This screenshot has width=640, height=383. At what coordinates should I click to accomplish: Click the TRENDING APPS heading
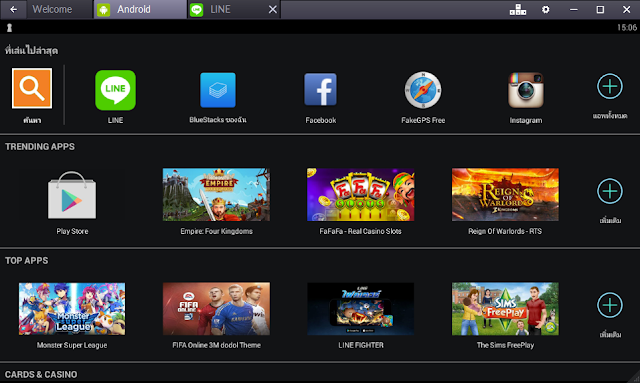[x=40, y=147]
